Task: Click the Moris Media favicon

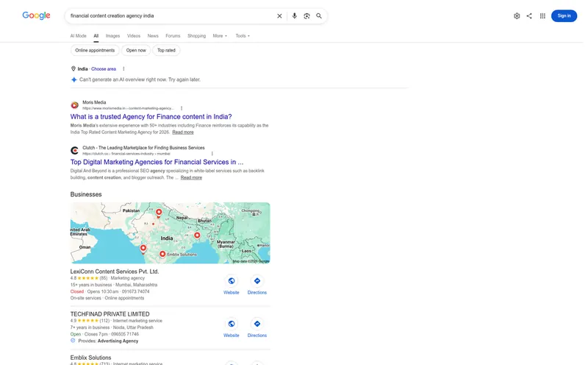Action: click(x=75, y=105)
